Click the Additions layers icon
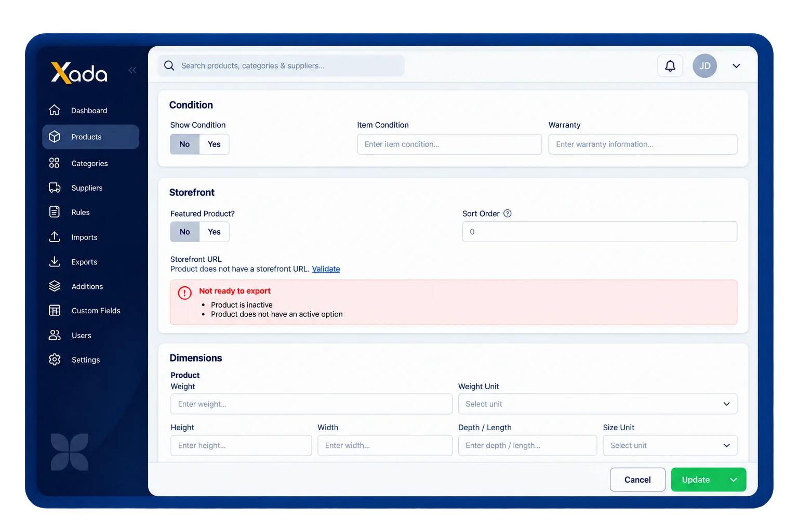This screenshot has height=532, width=798. click(55, 286)
